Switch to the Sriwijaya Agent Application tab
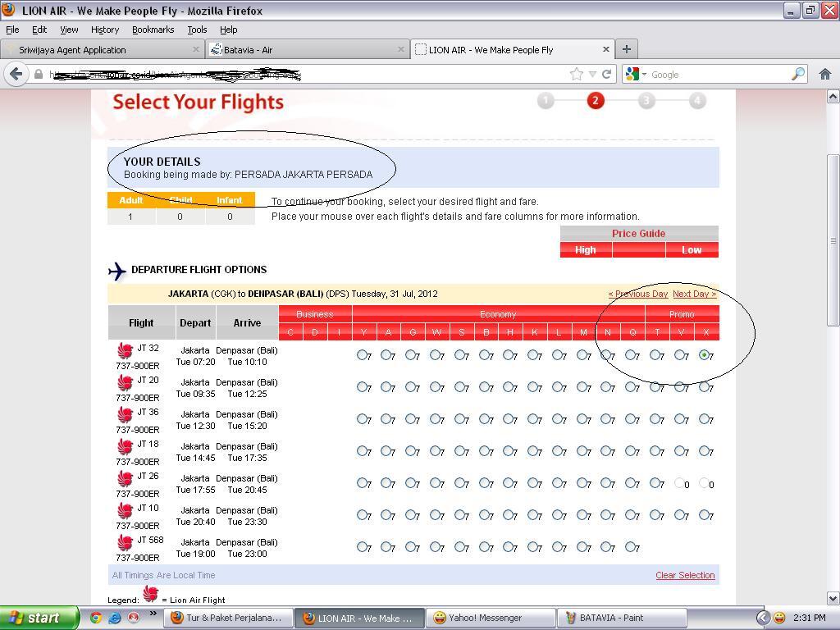Image resolution: width=840 pixels, height=630 pixels. [103, 49]
